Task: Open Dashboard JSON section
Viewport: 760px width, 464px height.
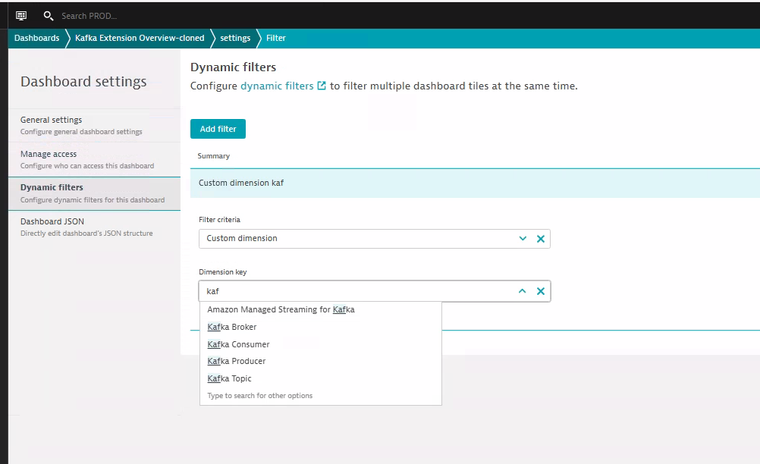Action: (95, 227)
